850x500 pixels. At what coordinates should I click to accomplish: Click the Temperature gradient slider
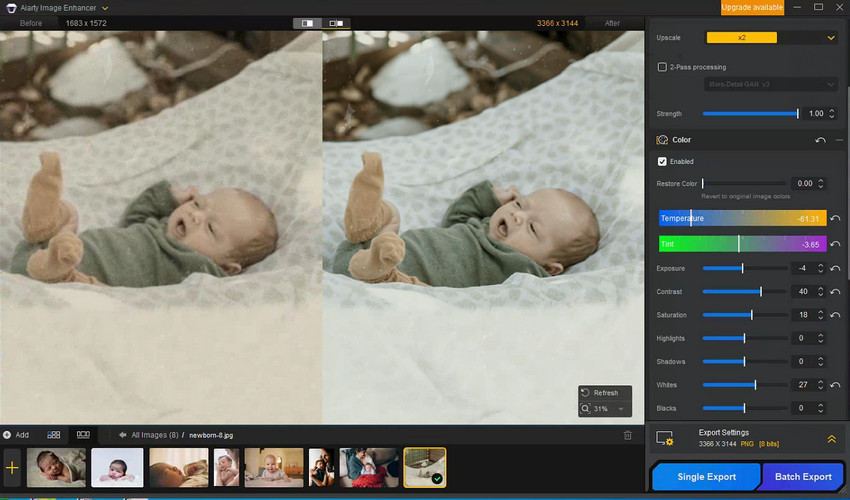(x=743, y=218)
